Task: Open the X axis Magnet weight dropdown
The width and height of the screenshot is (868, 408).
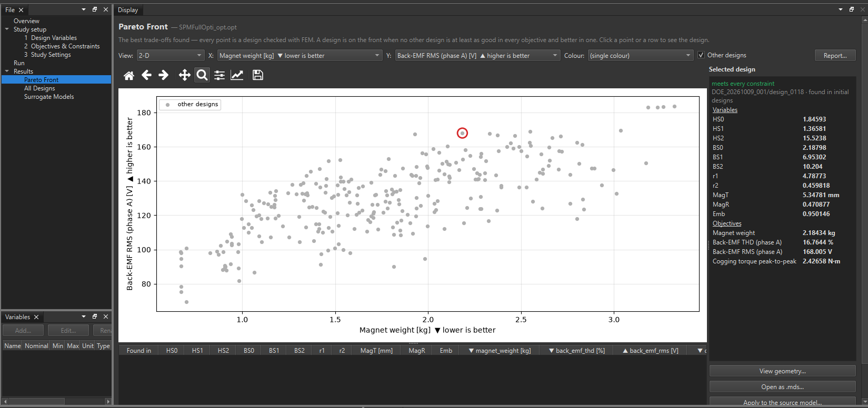Action: [x=300, y=55]
